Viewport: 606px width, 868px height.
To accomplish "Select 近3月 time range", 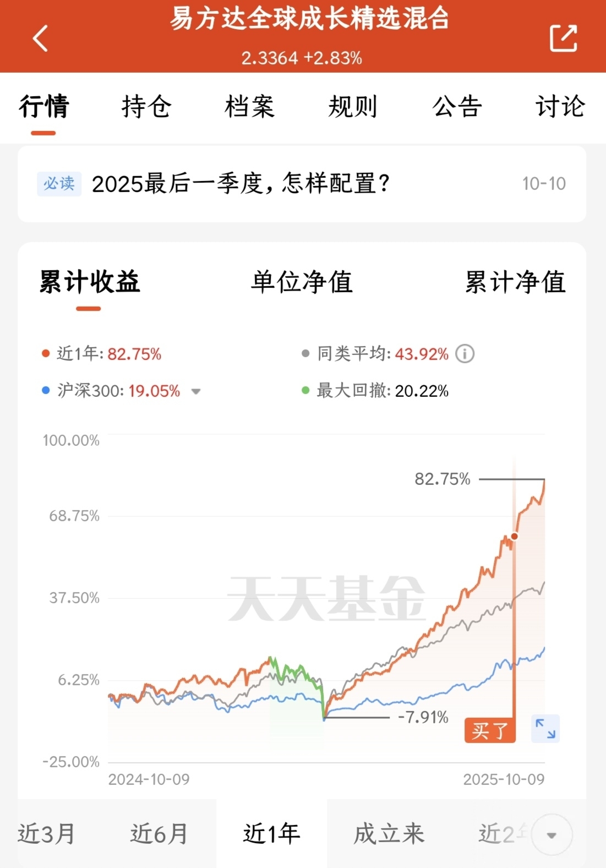I will tap(46, 834).
